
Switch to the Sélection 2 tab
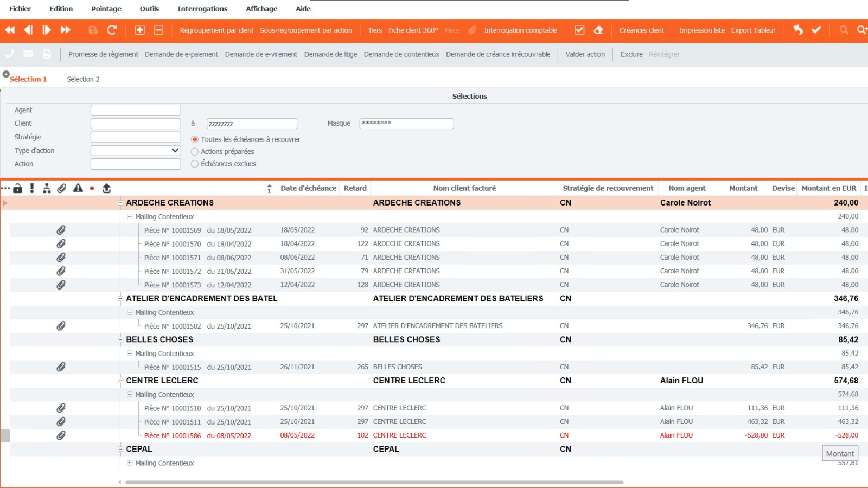pos(83,79)
